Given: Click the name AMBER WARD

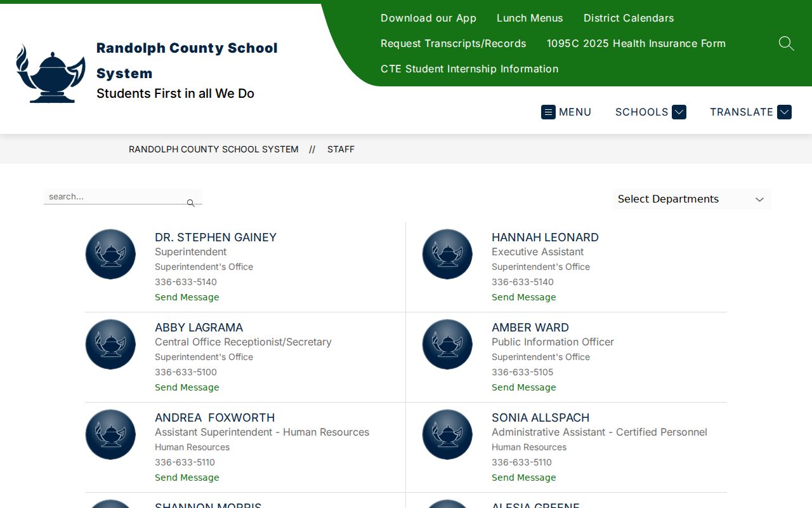Looking at the screenshot, I should tap(530, 328).
